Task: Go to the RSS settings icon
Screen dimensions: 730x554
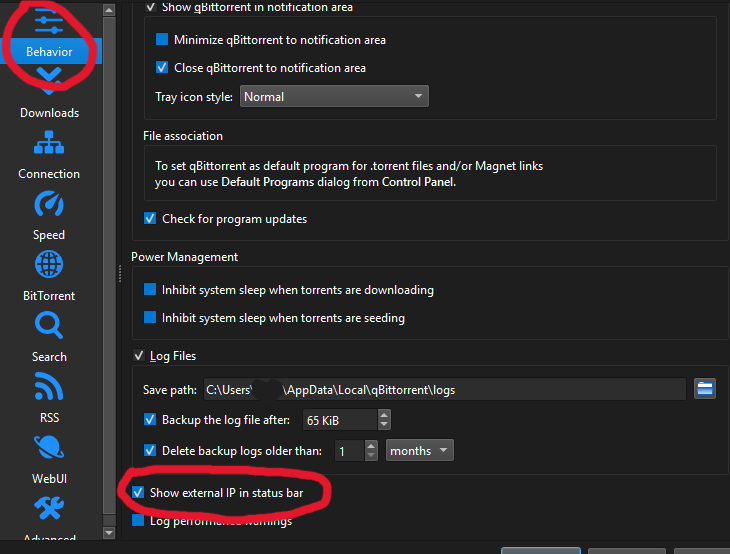Action: (49, 387)
